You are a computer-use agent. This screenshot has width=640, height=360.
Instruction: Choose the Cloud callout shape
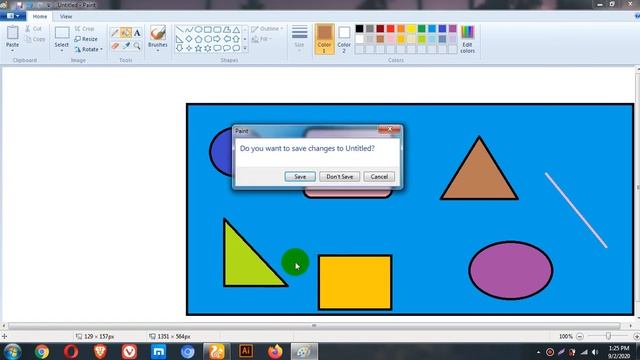[x=236, y=48]
